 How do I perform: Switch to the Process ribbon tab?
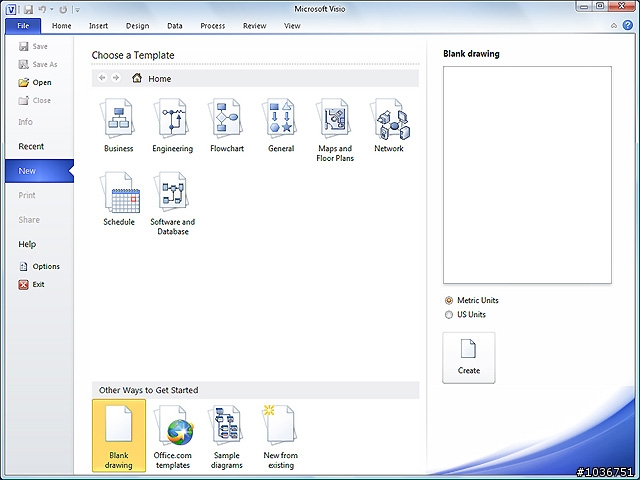(x=213, y=26)
